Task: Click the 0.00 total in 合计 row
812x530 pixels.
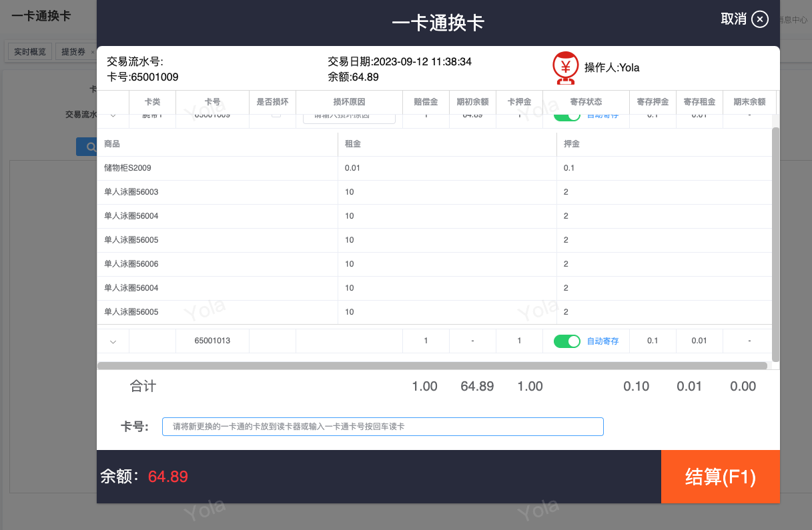Action: click(x=743, y=386)
